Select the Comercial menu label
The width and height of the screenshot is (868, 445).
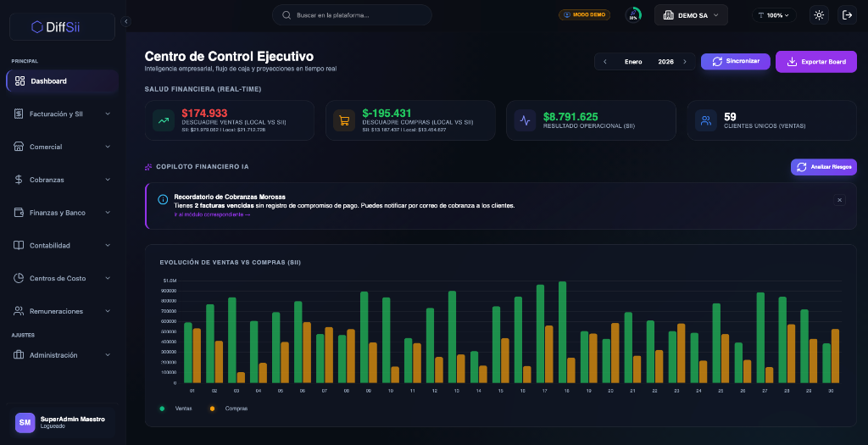pos(46,147)
